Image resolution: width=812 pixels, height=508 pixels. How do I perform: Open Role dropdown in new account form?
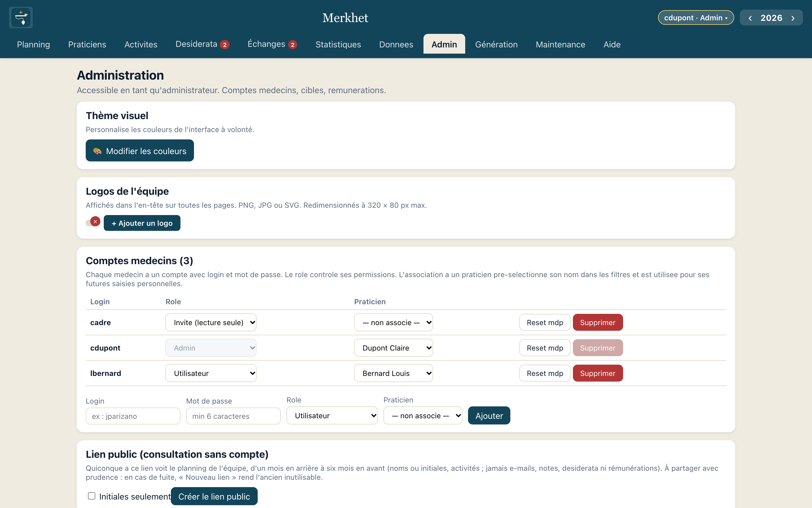click(x=332, y=416)
